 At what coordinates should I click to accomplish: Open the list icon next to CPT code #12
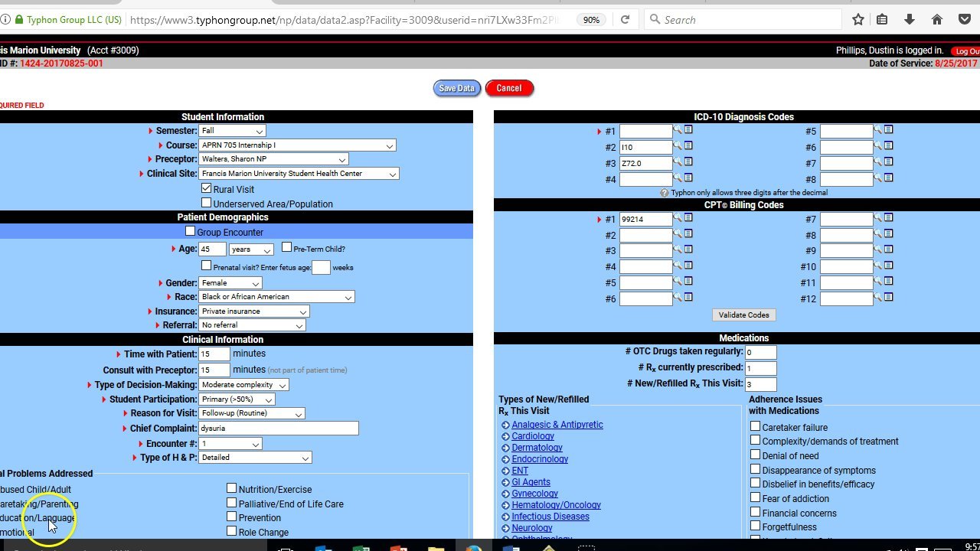(889, 297)
